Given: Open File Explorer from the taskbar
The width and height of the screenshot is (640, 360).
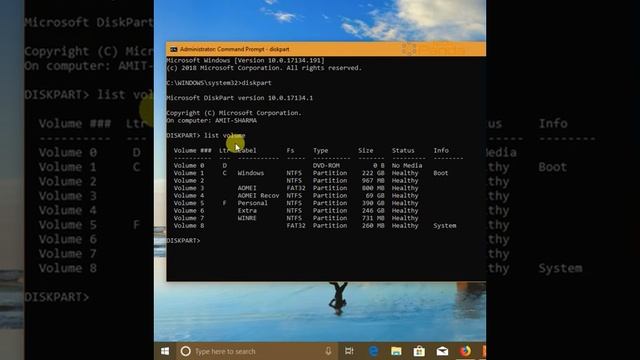Looking at the screenshot, I should click(x=396, y=351).
